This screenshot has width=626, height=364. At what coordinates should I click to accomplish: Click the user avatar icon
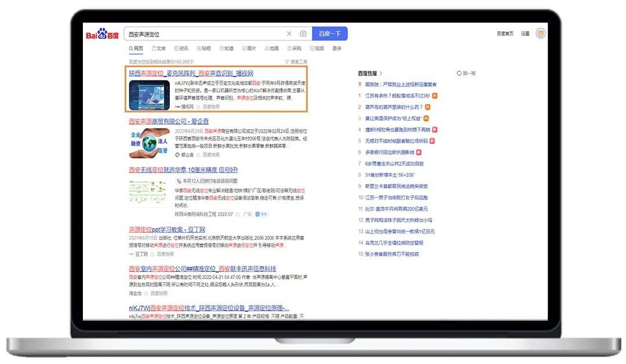[540, 34]
